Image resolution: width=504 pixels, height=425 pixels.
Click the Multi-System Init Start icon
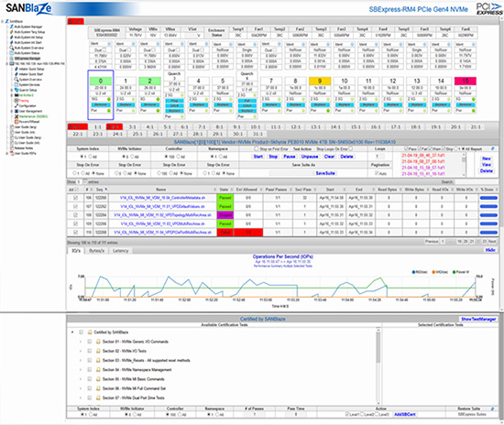click(12, 42)
